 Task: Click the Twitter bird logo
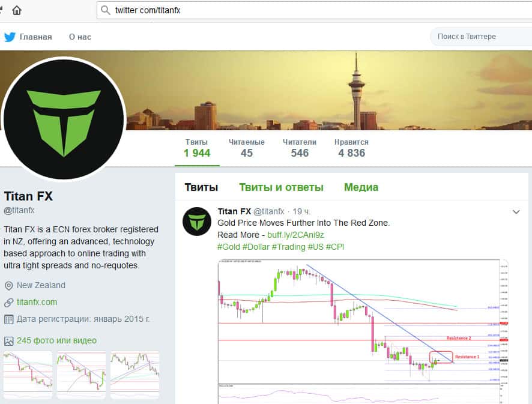[x=10, y=37]
